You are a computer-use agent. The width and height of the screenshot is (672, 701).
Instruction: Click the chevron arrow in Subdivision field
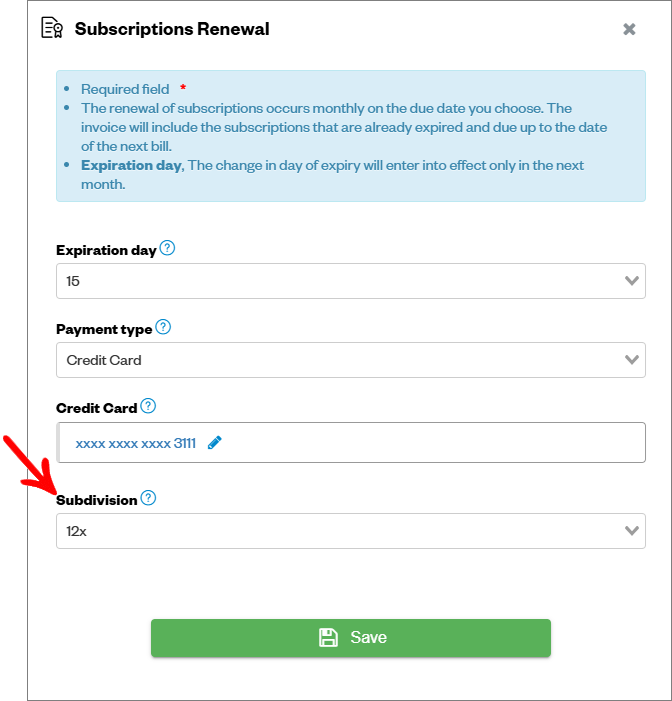point(631,530)
